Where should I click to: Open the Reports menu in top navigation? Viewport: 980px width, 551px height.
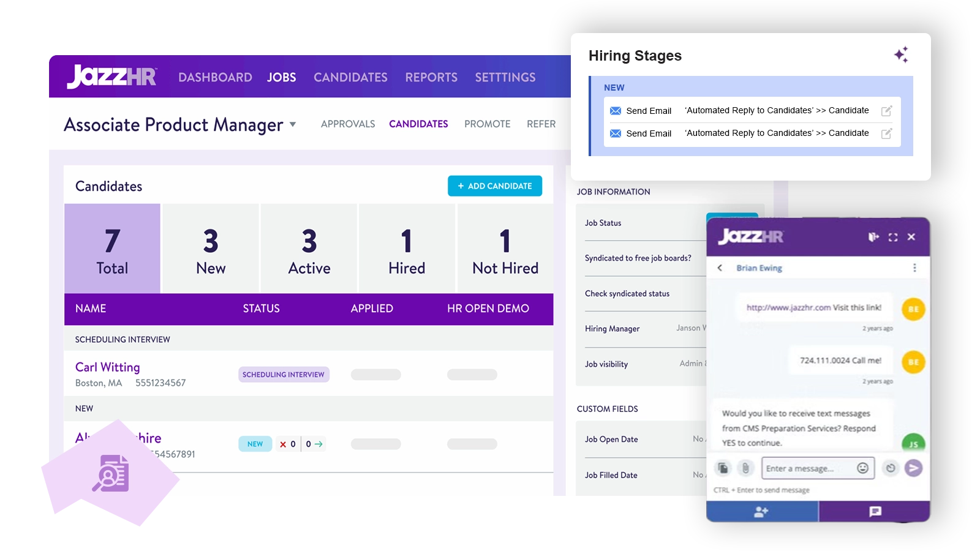point(431,77)
